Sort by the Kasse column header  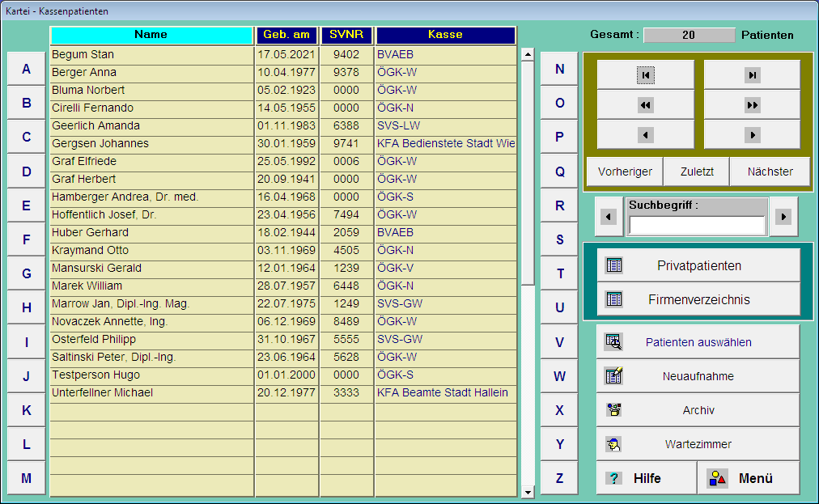[445, 35]
